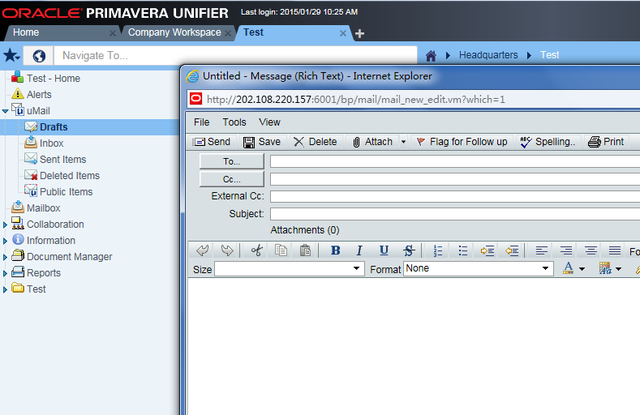The height and width of the screenshot is (415, 640).
Task: Click the Send button
Action: [x=212, y=142]
